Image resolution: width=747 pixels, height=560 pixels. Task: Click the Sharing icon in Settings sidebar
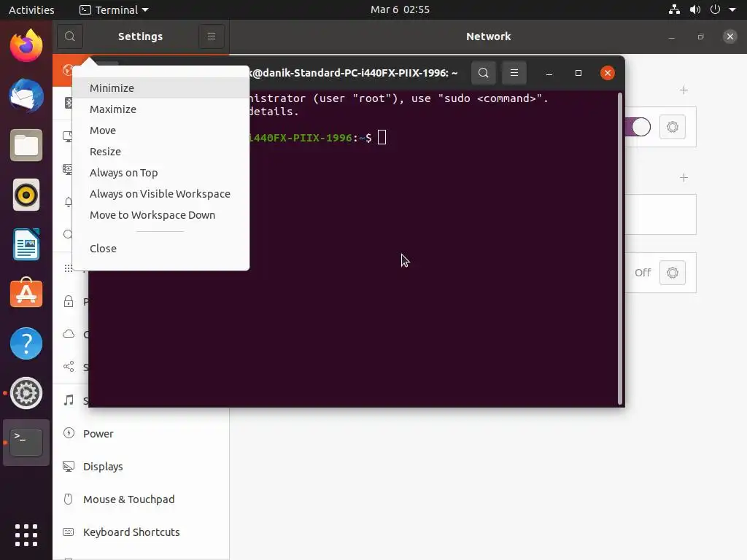point(69,367)
